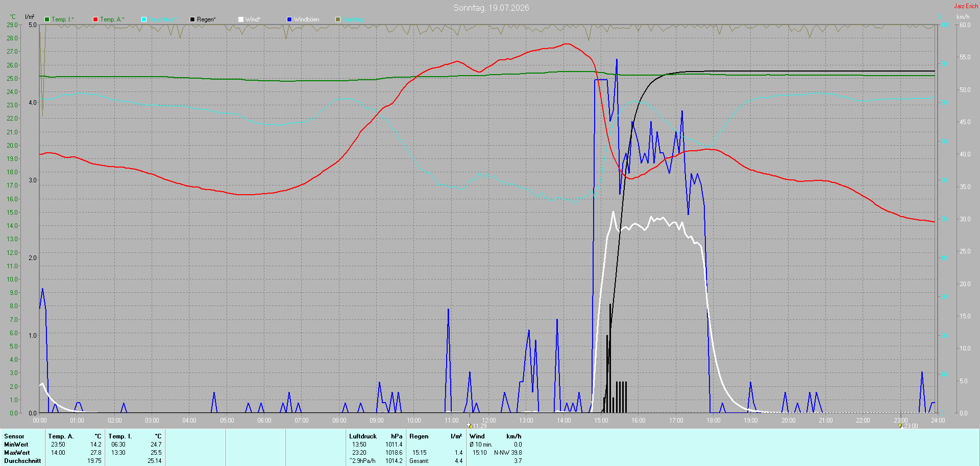The width and height of the screenshot is (980, 466).
Task: Click the chart title "Sonntag, 19.07.2026"
Action: coord(491,8)
